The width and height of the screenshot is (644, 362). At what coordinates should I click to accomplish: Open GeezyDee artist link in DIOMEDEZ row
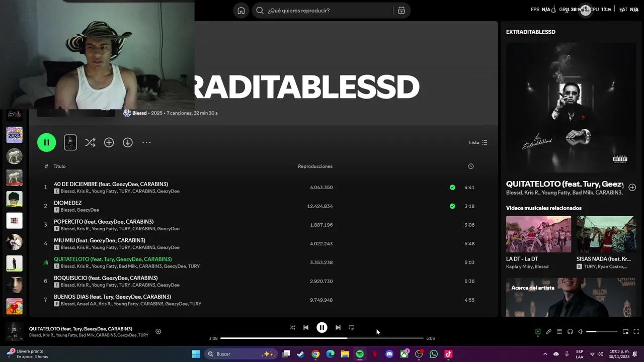tap(88, 210)
